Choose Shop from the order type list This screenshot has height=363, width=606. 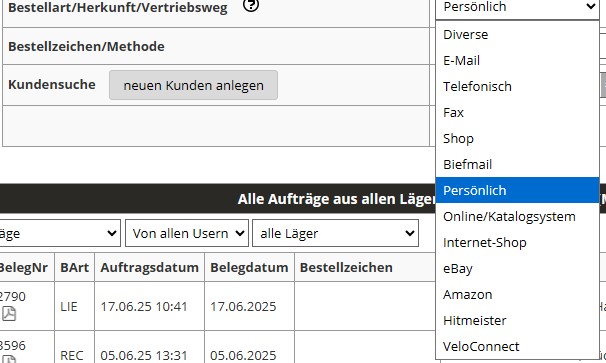click(517, 138)
